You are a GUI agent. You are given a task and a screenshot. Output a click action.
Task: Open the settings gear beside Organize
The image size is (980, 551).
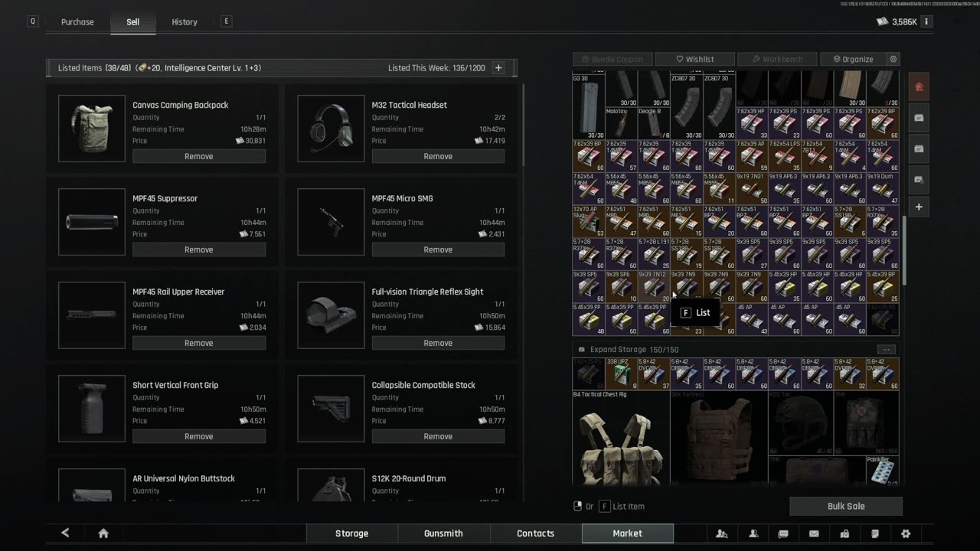coord(893,59)
